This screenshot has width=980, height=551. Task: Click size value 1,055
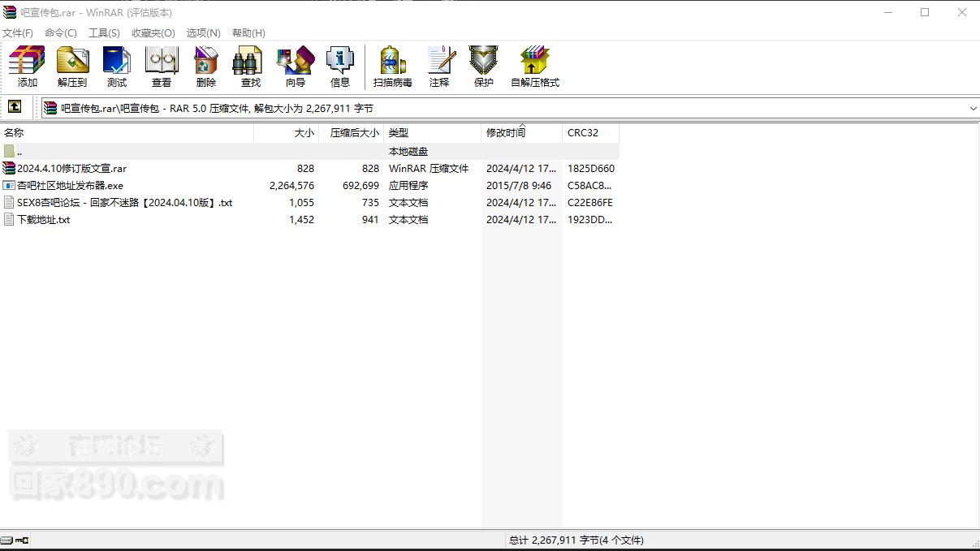click(x=301, y=202)
